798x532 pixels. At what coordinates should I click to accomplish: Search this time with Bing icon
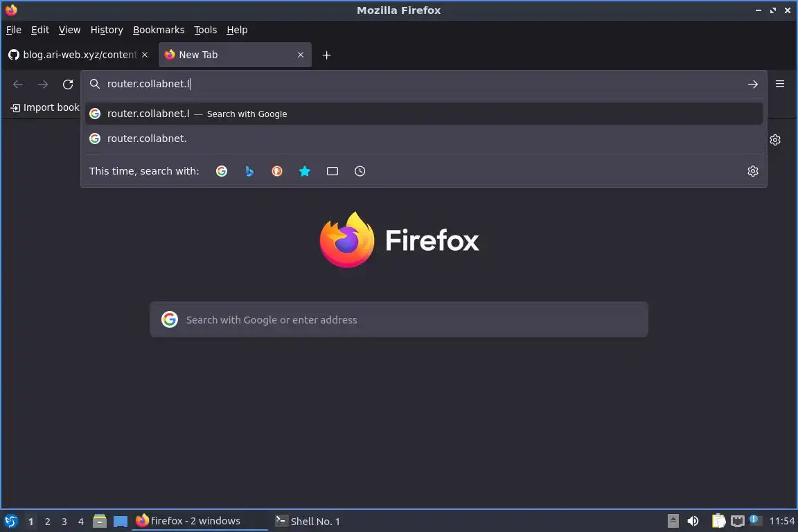[x=249, y=171]
